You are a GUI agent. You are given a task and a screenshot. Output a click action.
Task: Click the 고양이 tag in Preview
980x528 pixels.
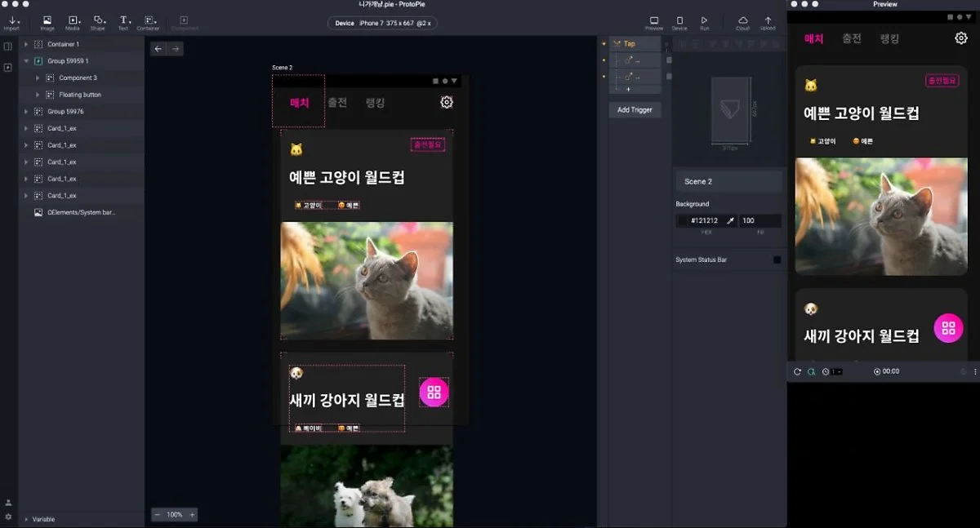[x=825, y=141]
